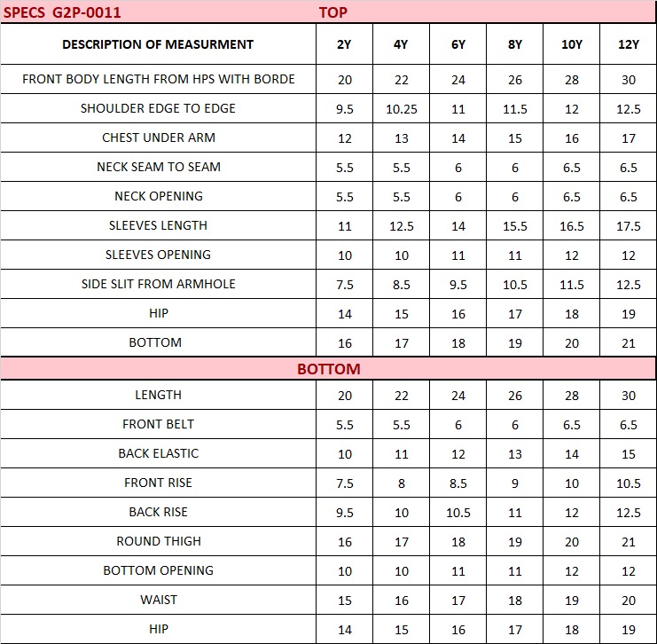This screenshot has height=644, width=657.
Task: Click the 10.25 shoulder value for 4Y
Action: [x=401, y=109]
